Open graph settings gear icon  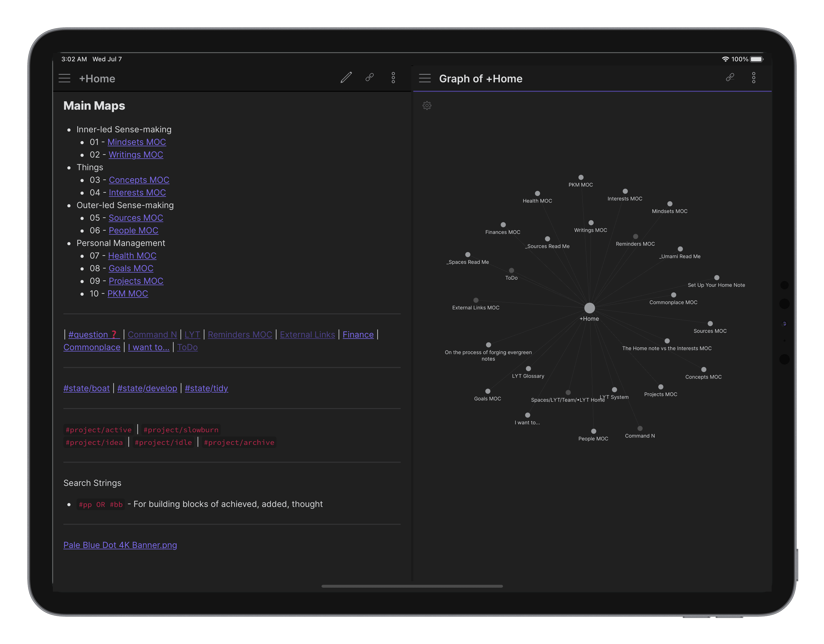click(x=427, y=105)
